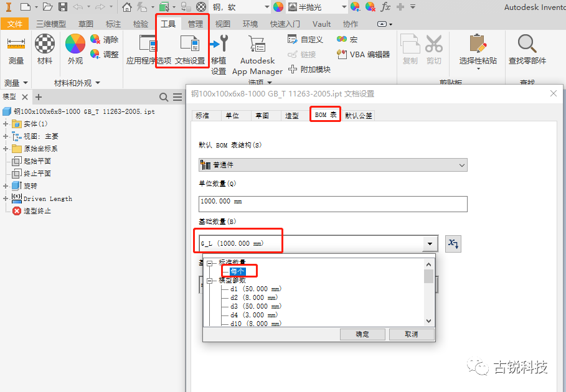Click Selective Paste (选择性粘贴)
The image size is (566, 392).
tap(478, 52)
